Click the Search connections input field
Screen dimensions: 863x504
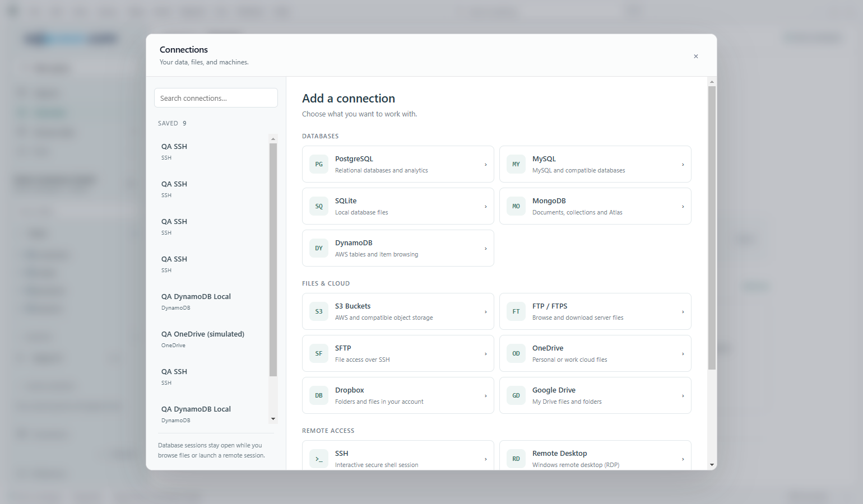[216, 98]
